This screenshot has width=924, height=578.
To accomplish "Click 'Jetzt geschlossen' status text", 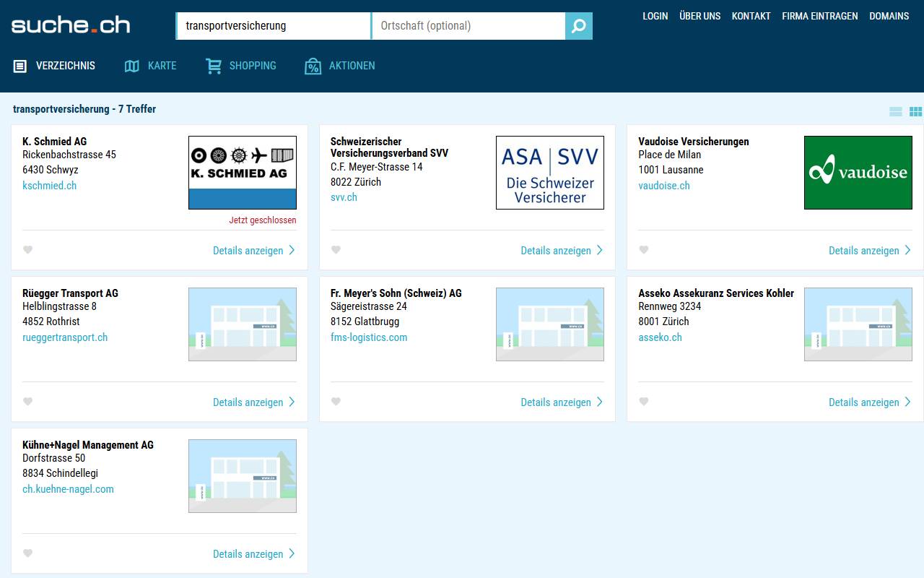I will pyautogui.click(x=263, y=220).
